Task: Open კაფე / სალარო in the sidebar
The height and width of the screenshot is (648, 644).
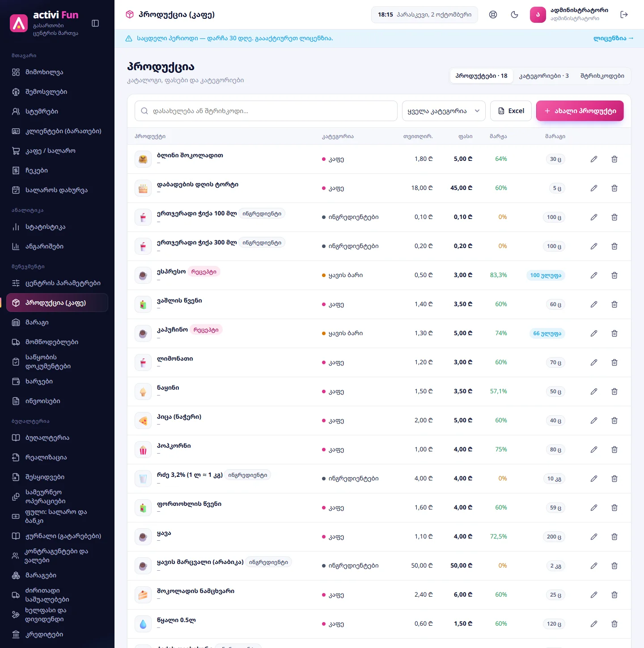Action: pyautogui.click(x=57, y=151)
